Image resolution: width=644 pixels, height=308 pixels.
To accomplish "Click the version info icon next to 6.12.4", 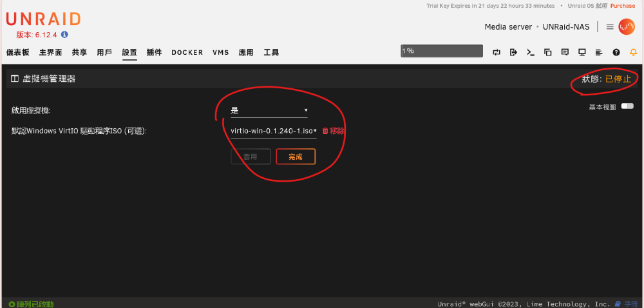I will [64, 35].
